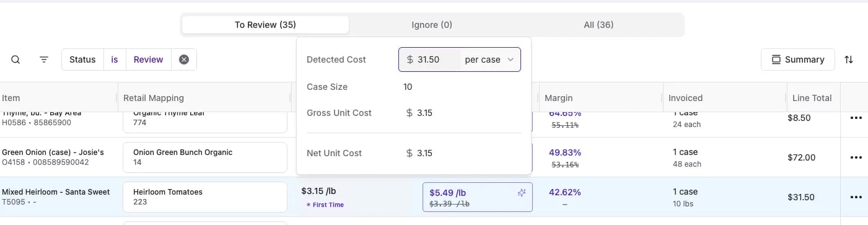Open the filter lines icon

(44, 60)
